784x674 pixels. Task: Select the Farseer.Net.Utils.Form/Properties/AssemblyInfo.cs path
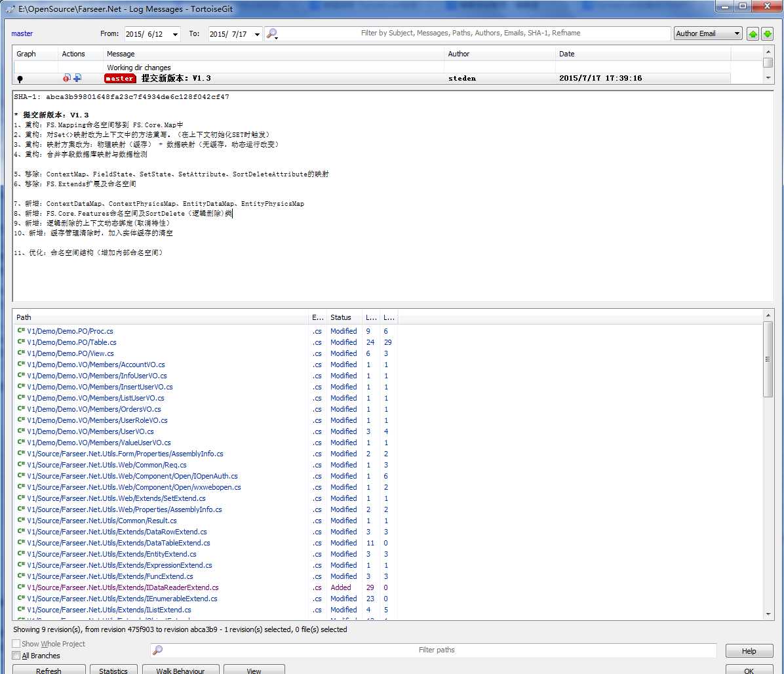click(125, 454)
